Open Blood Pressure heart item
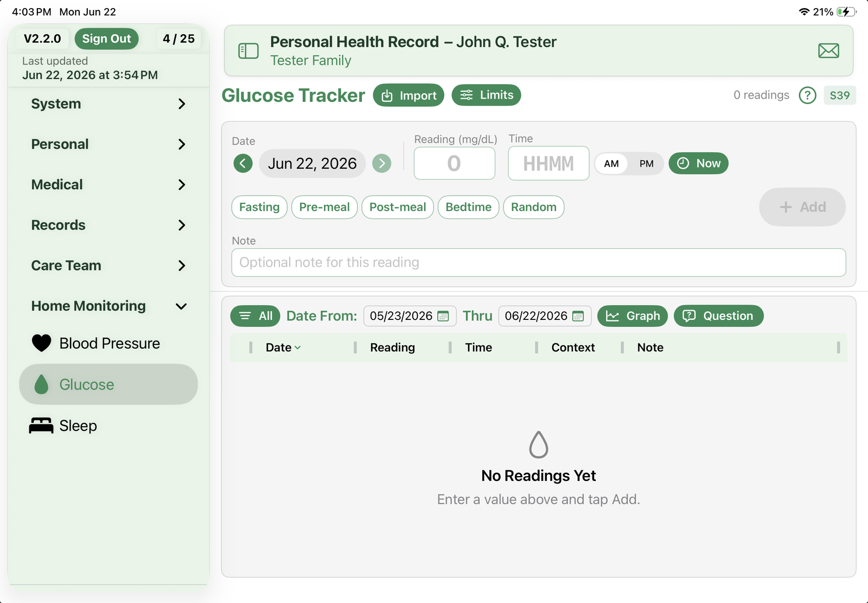Image resolution: width=868 pixels, height=603 pixels. click(x=108, y=343)
